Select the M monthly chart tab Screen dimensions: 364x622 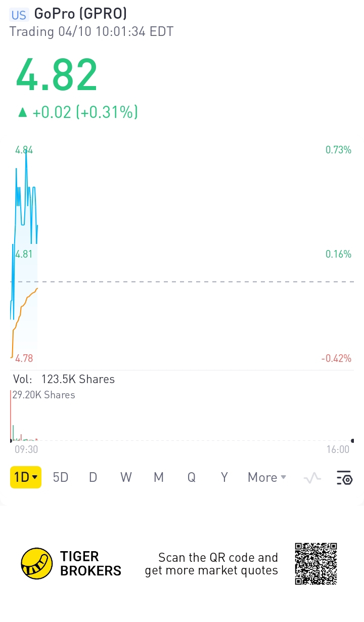tap(159, 477)
